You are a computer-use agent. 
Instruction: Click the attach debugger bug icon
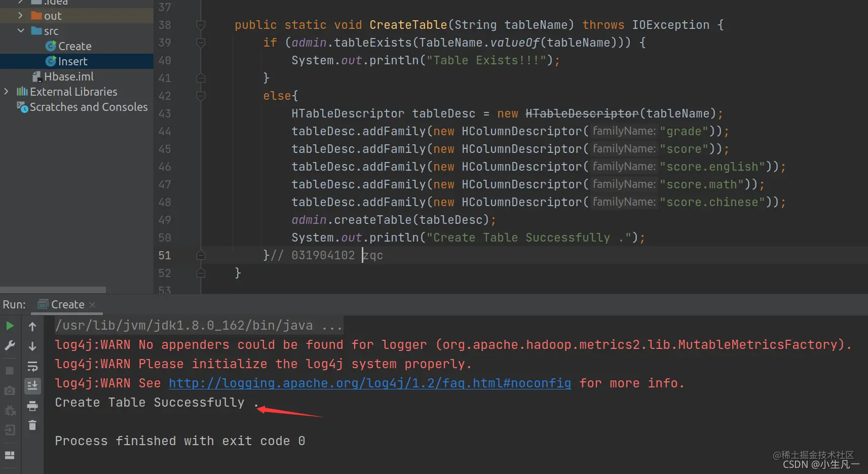pos(10,410)
